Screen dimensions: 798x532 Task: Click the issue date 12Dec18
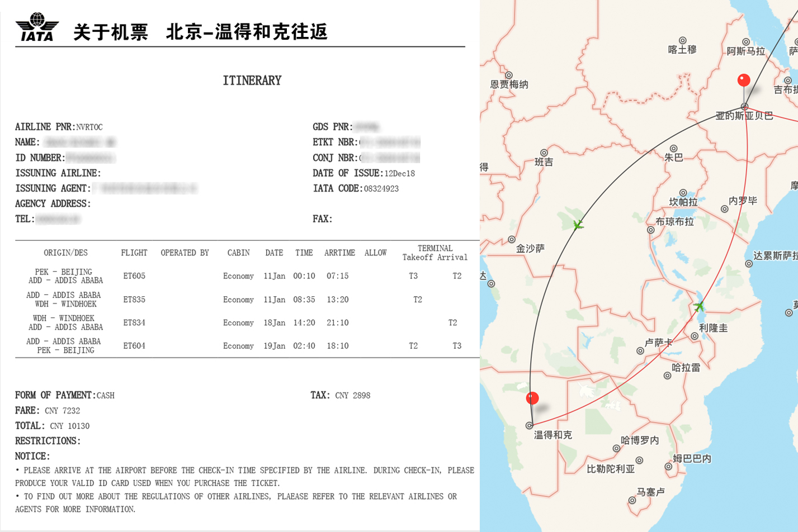(x=400, y=173)
